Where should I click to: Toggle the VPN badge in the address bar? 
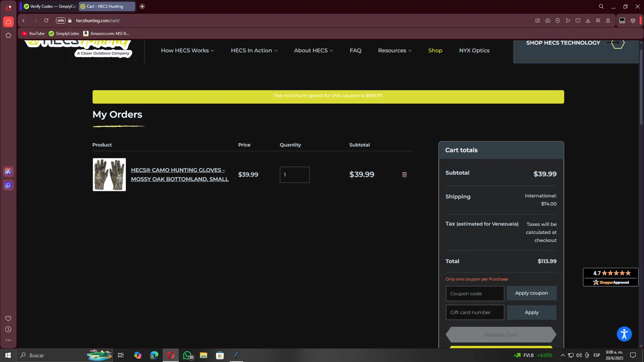point(61,21)
